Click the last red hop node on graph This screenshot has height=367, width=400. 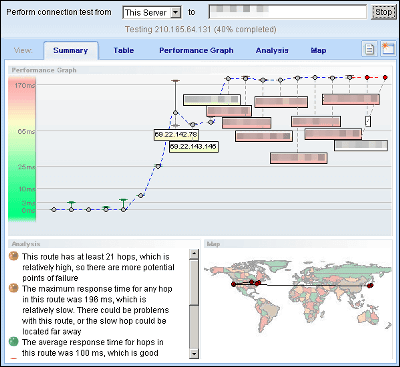coord(385,77)
